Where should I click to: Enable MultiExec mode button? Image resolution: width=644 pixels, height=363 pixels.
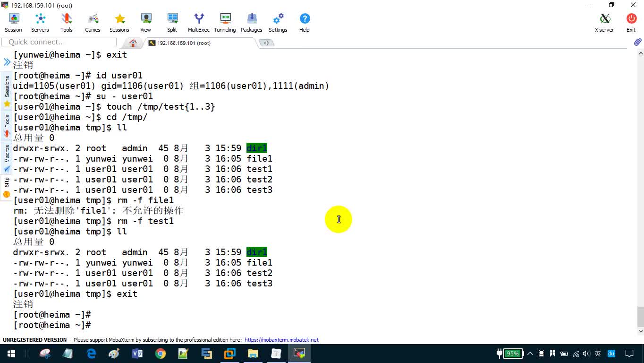point(199,23)
